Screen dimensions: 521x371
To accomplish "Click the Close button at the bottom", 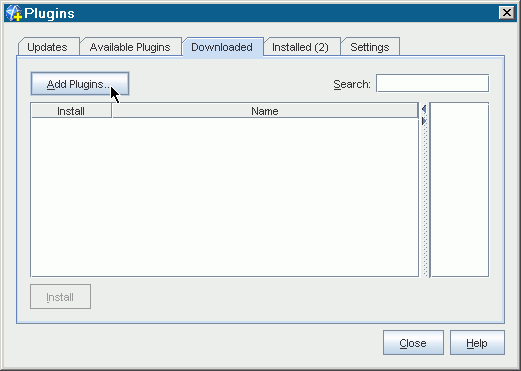I will tap(413, 343).
